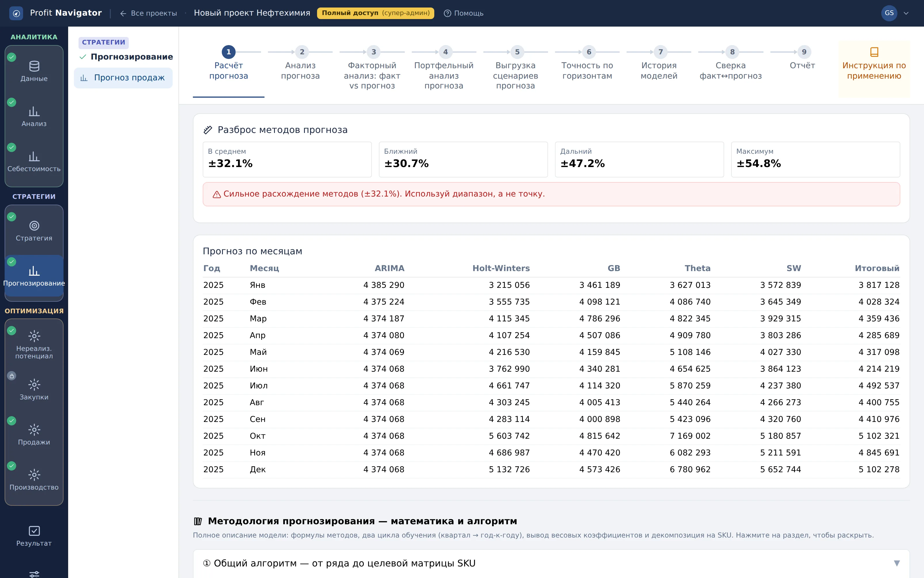This screenshot has width=924, height=578.
Task: Click the СТРАТЕГИИ label chip
Action: (103, 42)
